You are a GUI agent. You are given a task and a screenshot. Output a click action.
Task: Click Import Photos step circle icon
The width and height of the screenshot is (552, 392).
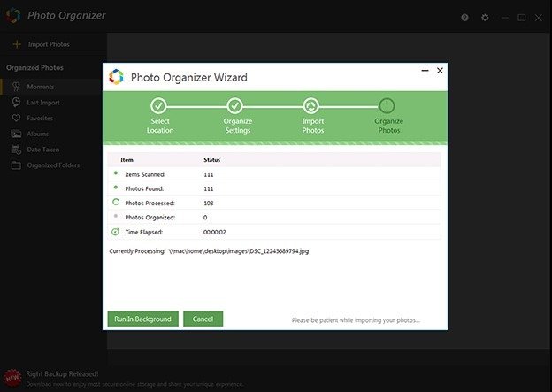click(x=310, y=105)
